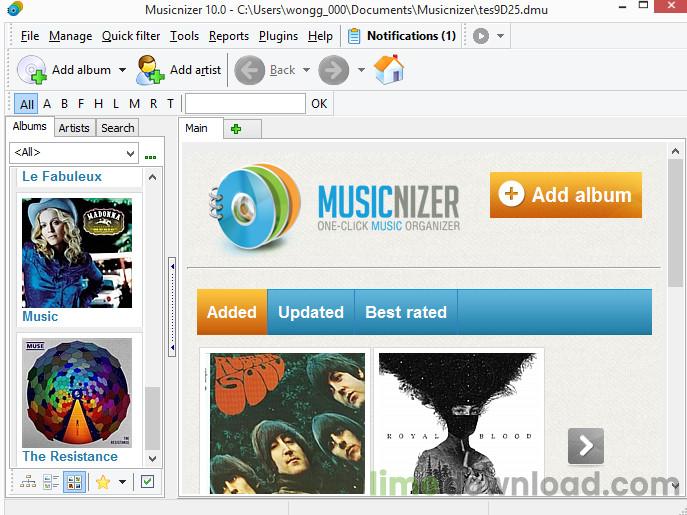This screenshot has height=515, width=687.
Task: Go to the Home page icon
Action: point(389,69)
